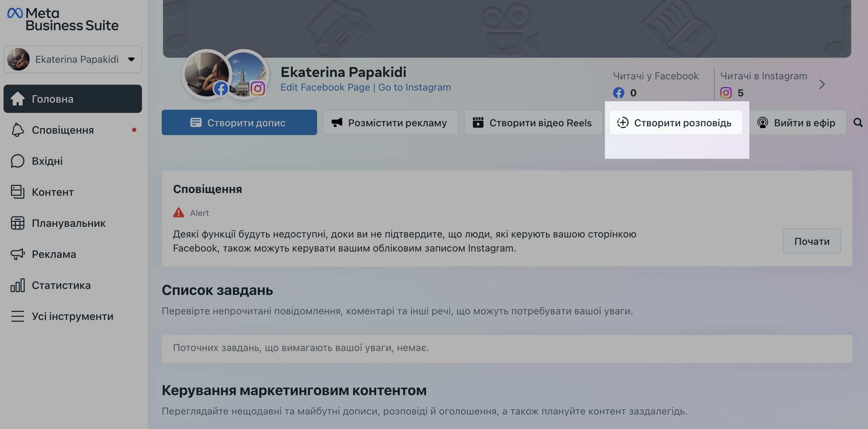Click the Почати button in the alert

812,241
